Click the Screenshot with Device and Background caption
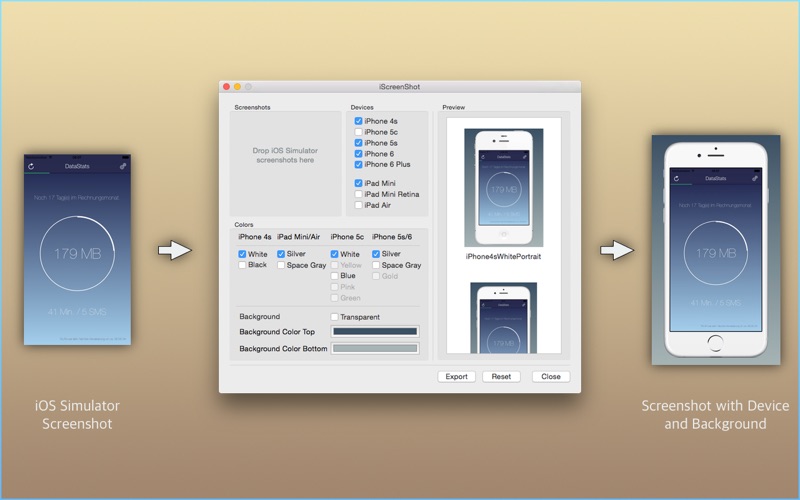 [x=715, y=415]
